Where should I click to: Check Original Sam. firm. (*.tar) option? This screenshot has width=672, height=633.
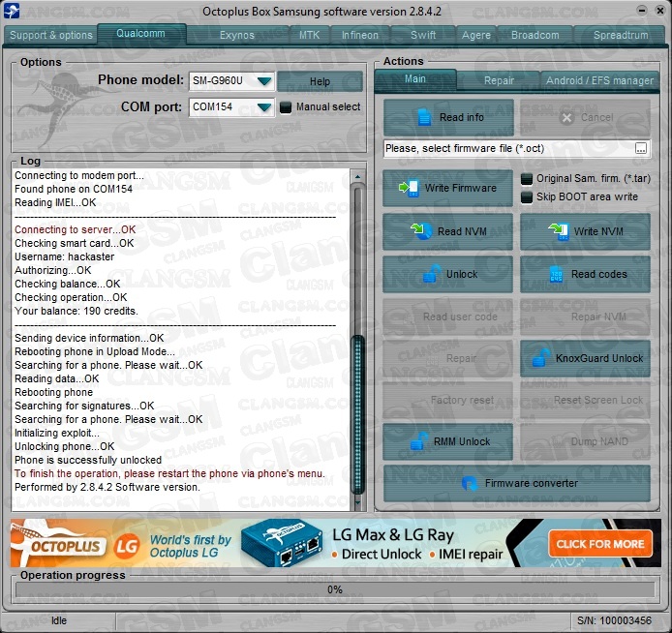(527, 179)
